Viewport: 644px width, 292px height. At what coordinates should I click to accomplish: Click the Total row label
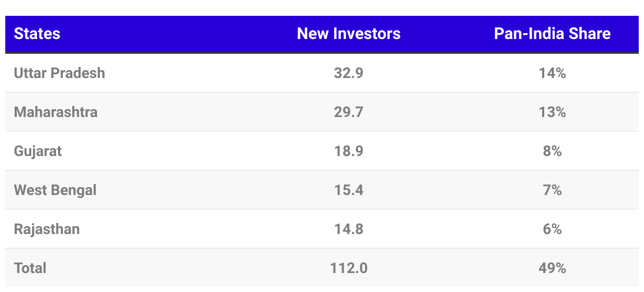click(31, 268)
